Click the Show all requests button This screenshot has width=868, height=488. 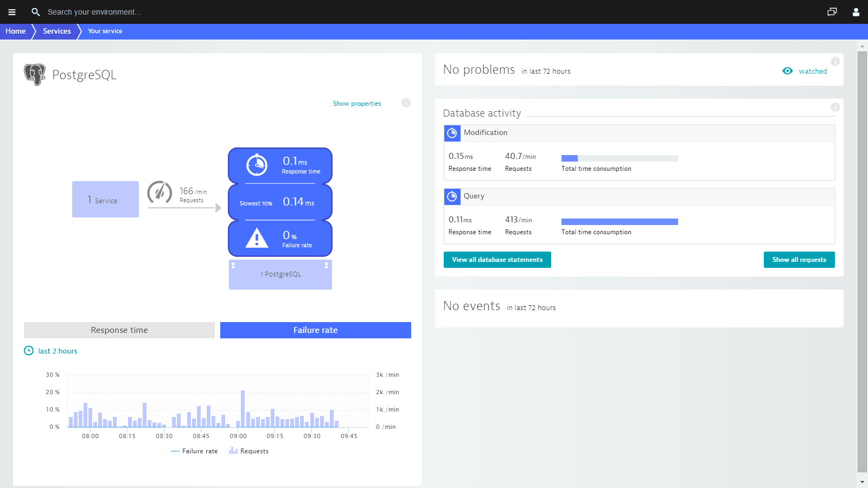tap(799, 259)
